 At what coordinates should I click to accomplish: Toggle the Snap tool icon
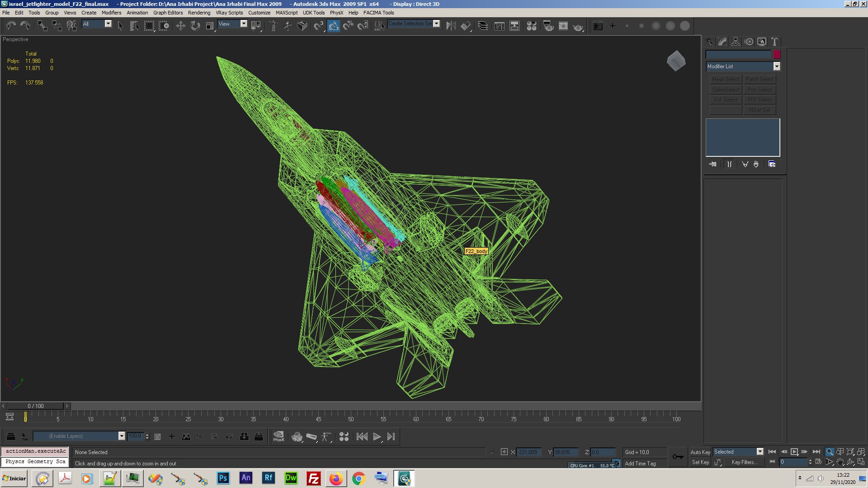tap(334, 26)
